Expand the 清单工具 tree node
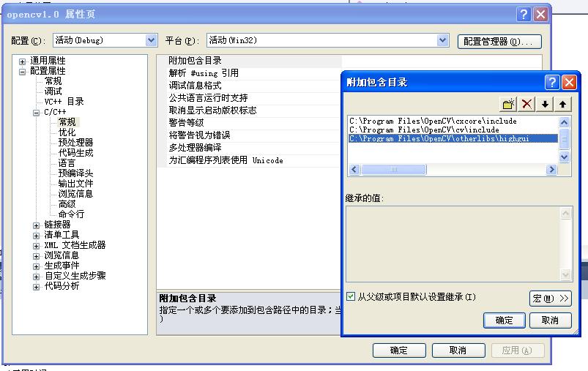Viewport: 588px width, 371px height. [x=37, y=236]
